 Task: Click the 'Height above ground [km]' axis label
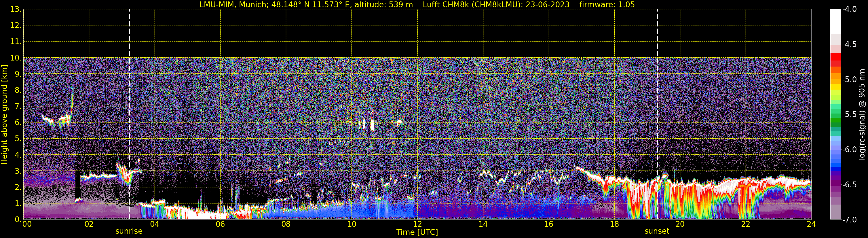pyautogui.click(x=4, y=115)
